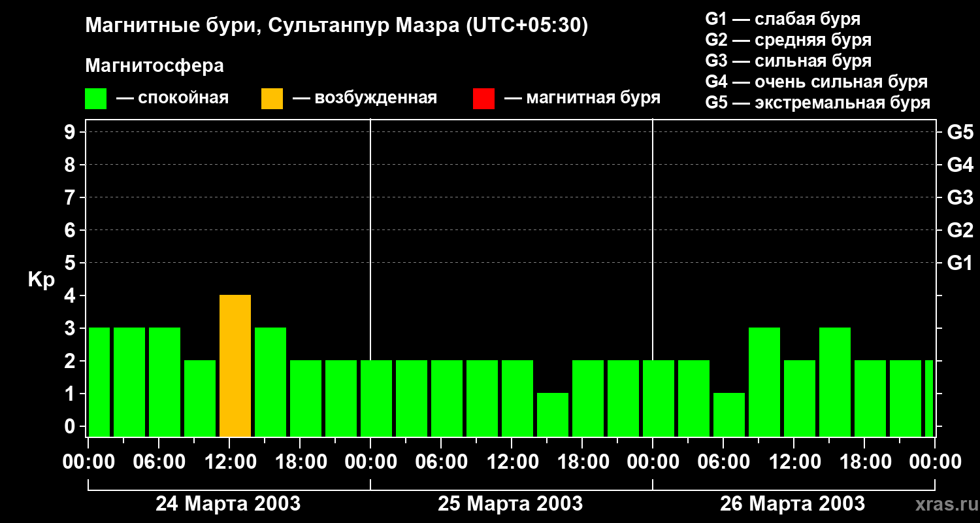Click the green 'спокойная' legend swatch
The width and height of the screenshot is (980, 523).
[x=95, y=99]
